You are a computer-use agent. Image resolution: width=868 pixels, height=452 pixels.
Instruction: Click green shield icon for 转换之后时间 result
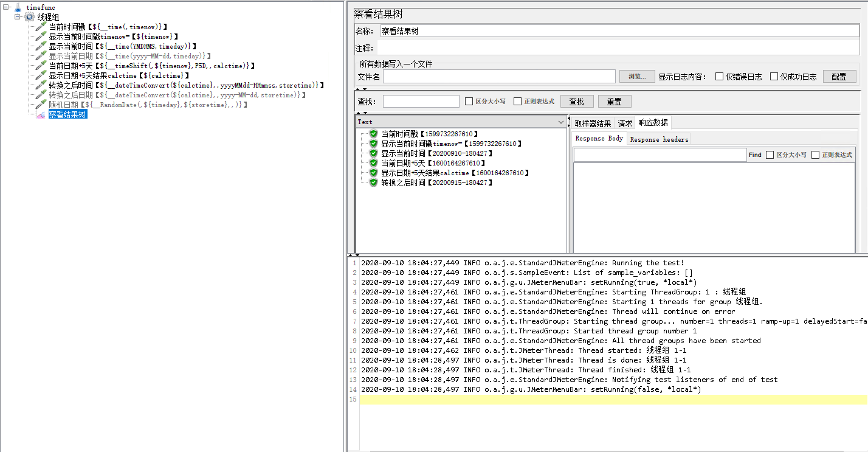pos(374,183)
